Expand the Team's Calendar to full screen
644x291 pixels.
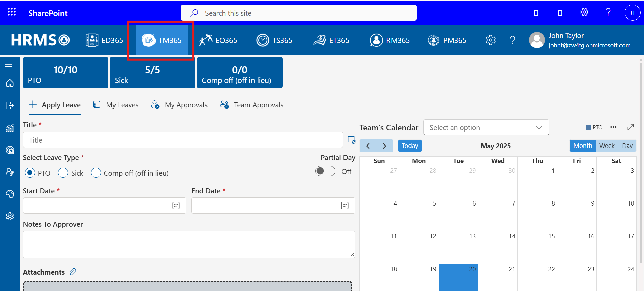click(630, 127)
